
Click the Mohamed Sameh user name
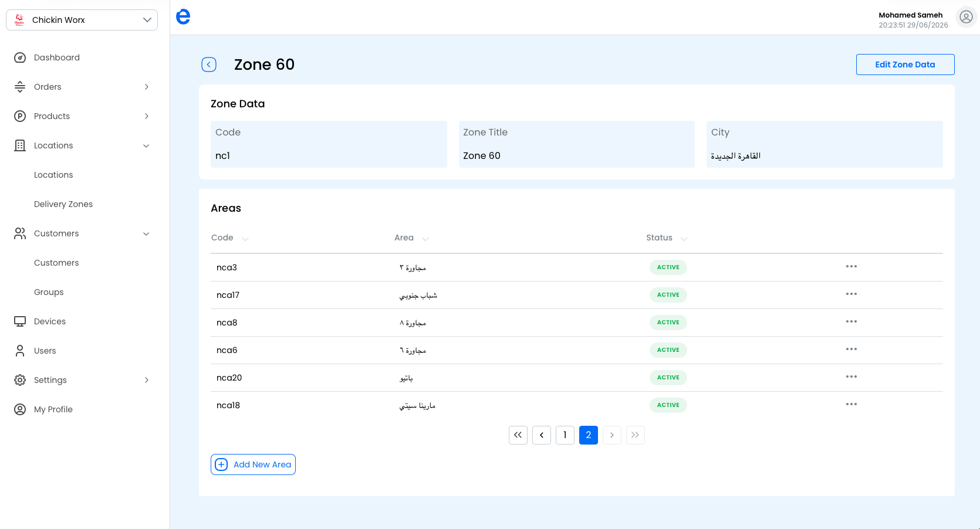[911, 15]
